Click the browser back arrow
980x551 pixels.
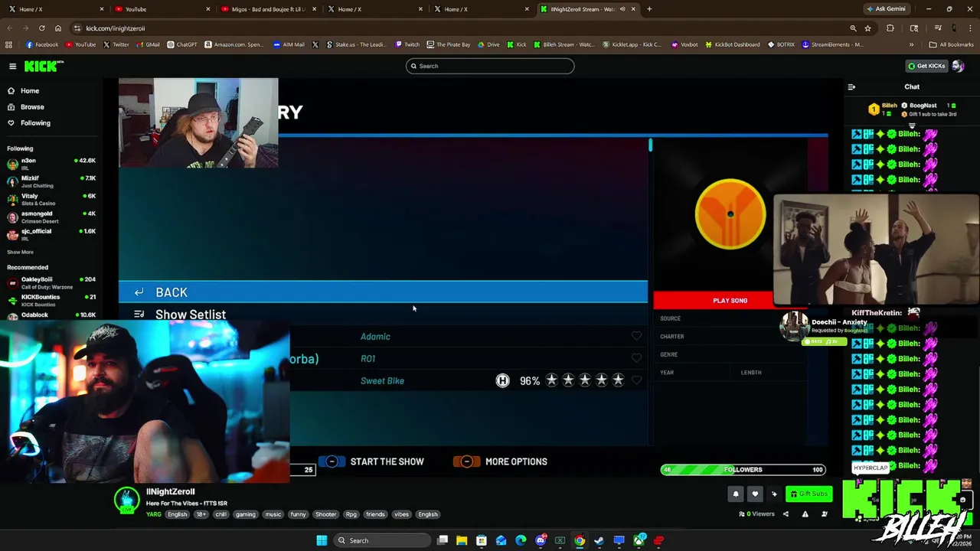tap(9, 28)
